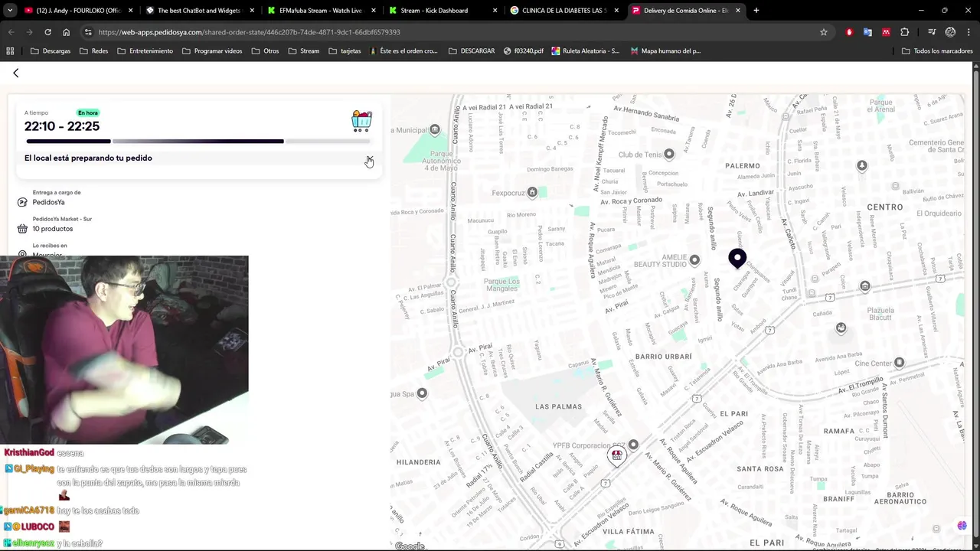Viewport: 980px width, 551px height.
Task: Reload the current page
Action: coord(47,32)
